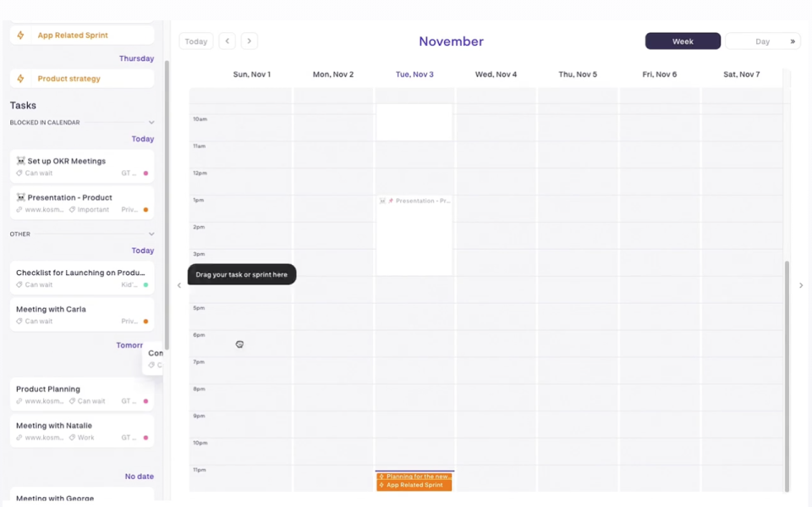Switch to Day view

pyautogui.click(x=760, y=41)
